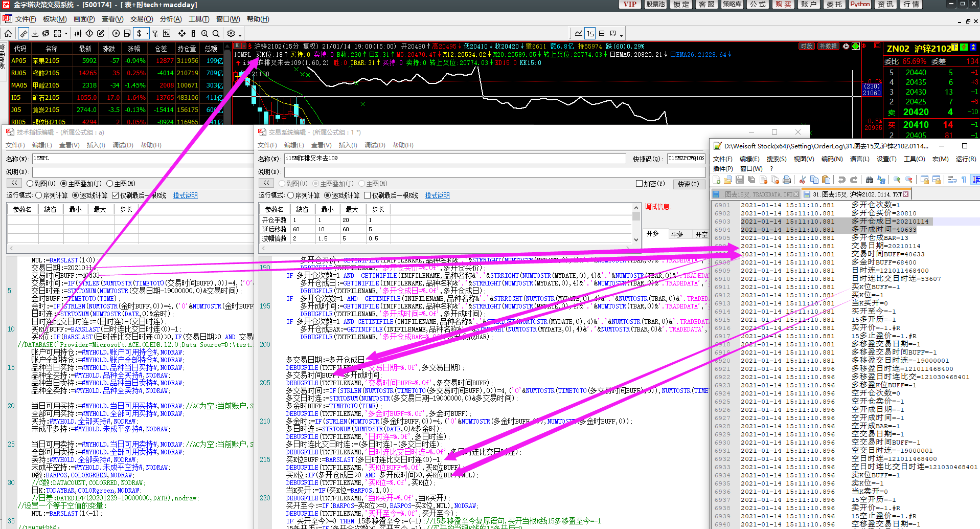
Task: Click Notepad++ find binoculars icon
Action: coord(869,180)
